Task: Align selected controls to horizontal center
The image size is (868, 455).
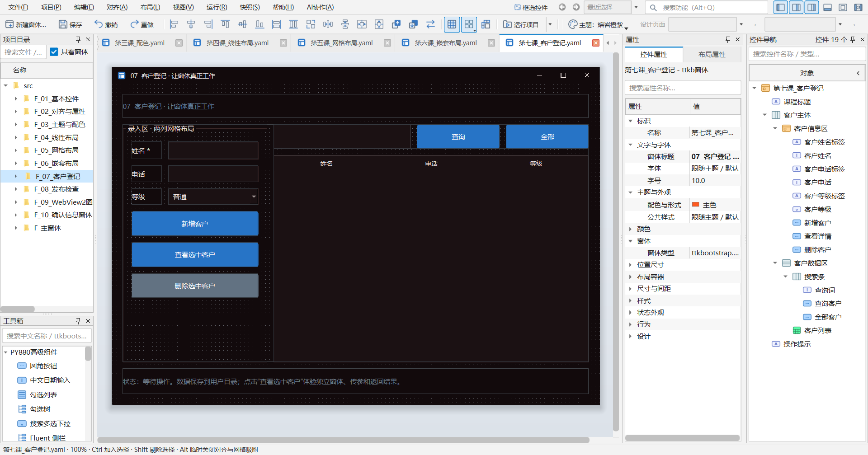Action: [191, 24]
